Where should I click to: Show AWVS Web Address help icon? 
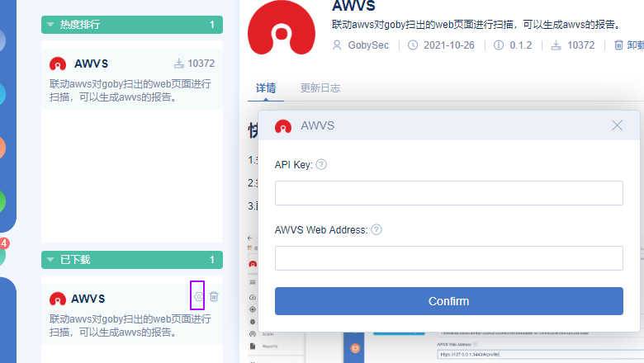tap(376, 229)
